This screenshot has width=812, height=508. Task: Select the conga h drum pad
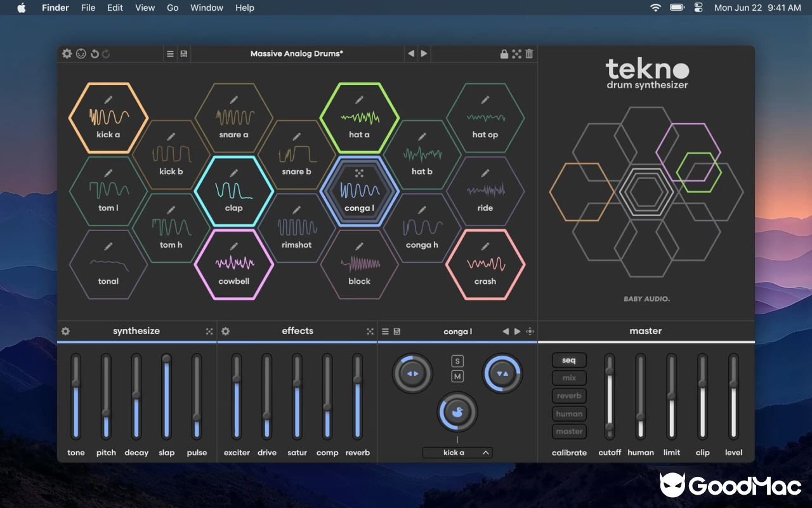pos(422,228)
